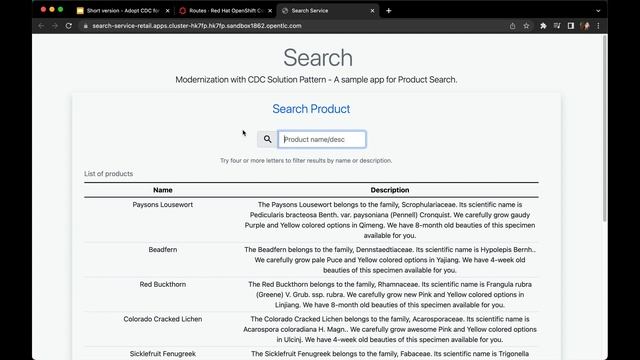Click the Paysons Lousewort description text
The height and width of the screenshot is (360, 640).
(x=390, y=220)
